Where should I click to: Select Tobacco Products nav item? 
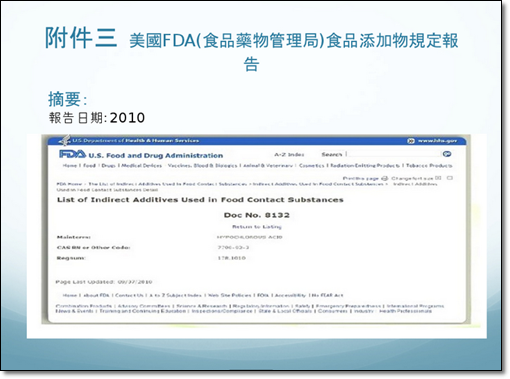click(429, 166)
